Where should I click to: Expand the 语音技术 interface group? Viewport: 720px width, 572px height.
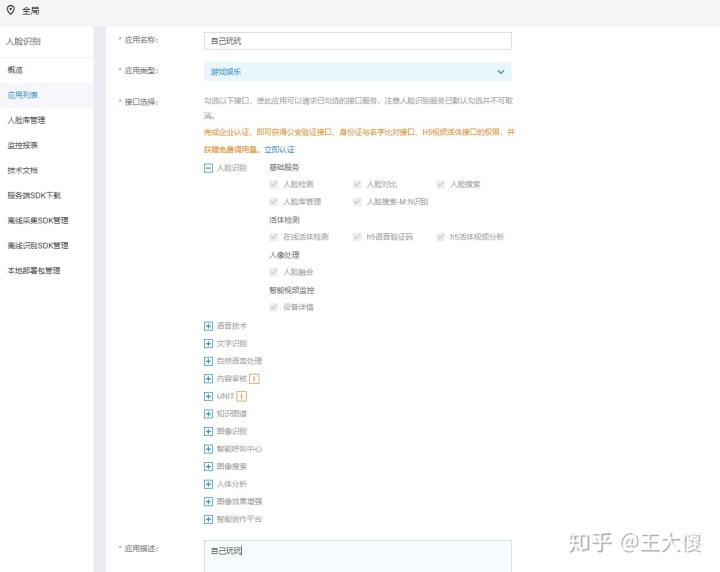pyautogui.click(x=208, y=326)
